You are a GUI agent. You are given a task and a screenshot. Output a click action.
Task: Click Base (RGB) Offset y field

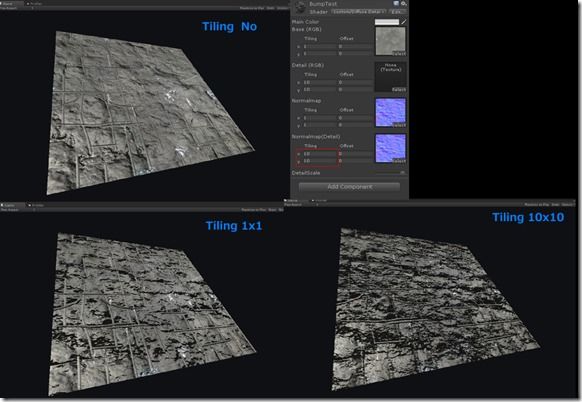click(x=356, y=53)
